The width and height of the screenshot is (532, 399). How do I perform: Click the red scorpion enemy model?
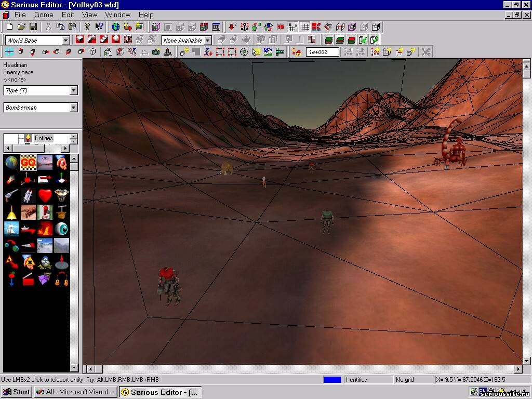(451, 144)
